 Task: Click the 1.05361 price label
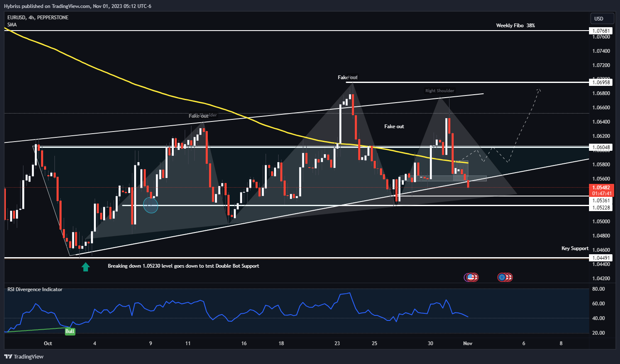pyautogui.click(x=601, y=201)
